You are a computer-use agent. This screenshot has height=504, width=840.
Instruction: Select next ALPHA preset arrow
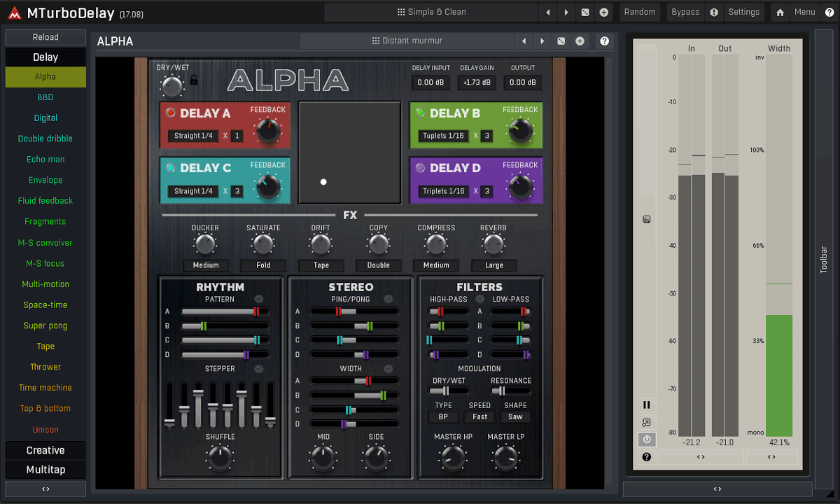[542, 41]
